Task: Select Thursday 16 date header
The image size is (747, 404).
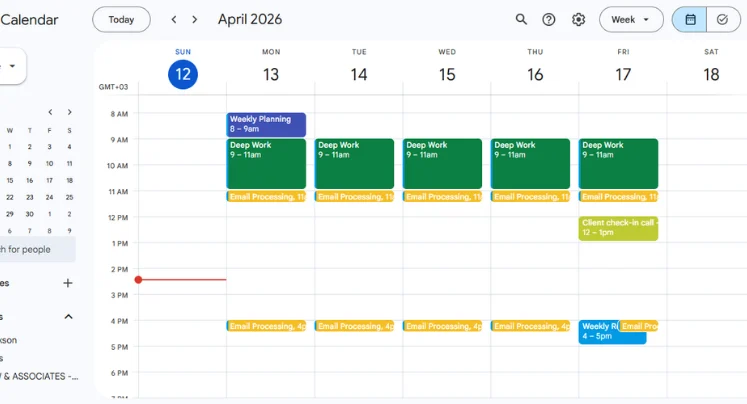Action: (535, 74)
